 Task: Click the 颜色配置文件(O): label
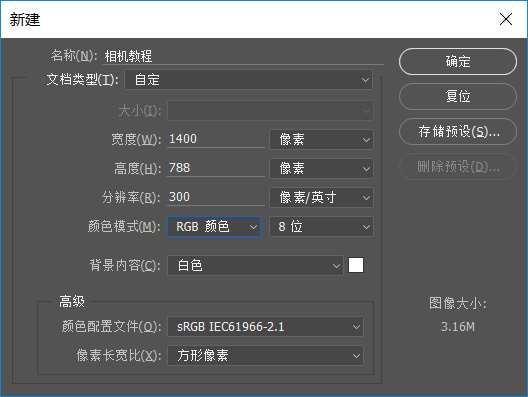[x=111, y=326]
